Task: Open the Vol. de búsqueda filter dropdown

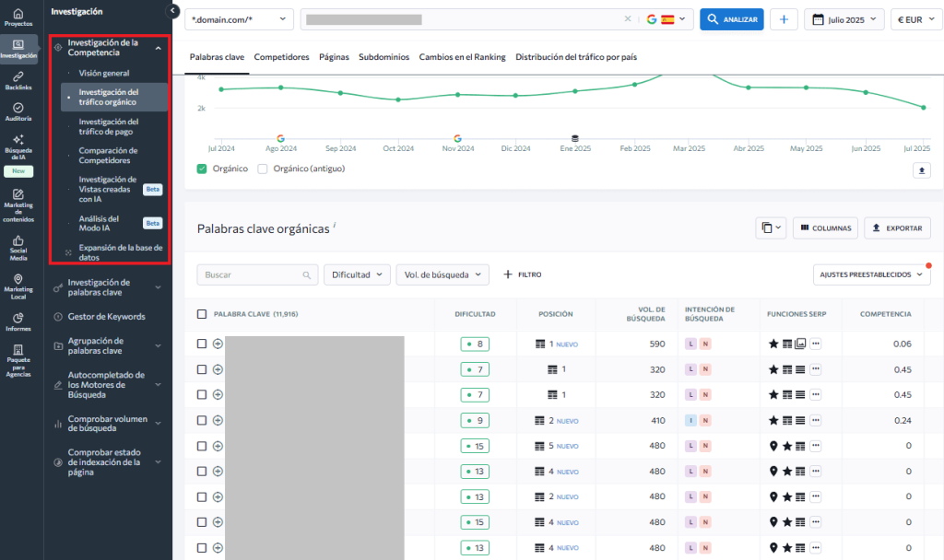Action: 442,274
